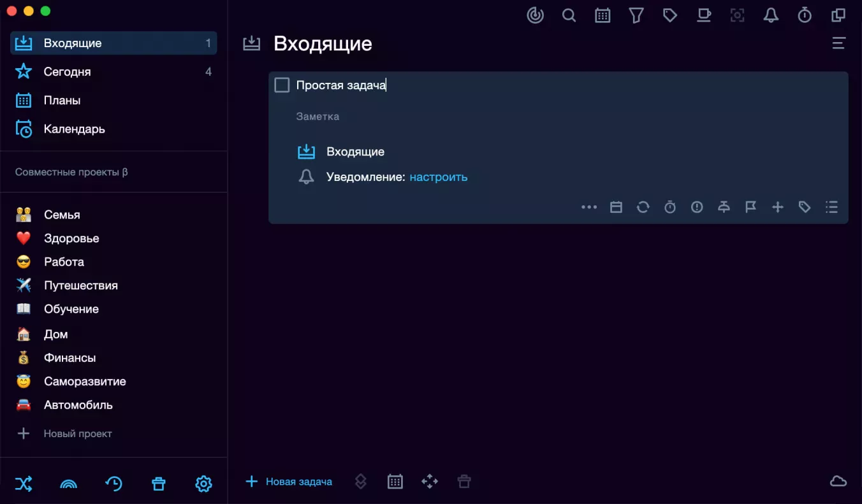Viewport: 862px width, 504px height.
Task: Add a tag with task card tag icon
Action: (x=805, y=207)
